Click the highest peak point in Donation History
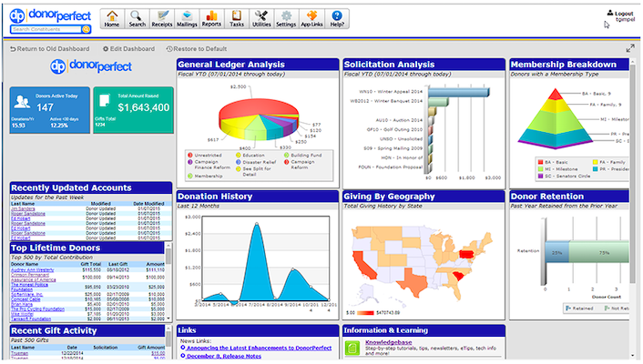The width and height of the screenshot is (643, 364). pyautogui.click(x=257, y=224)
